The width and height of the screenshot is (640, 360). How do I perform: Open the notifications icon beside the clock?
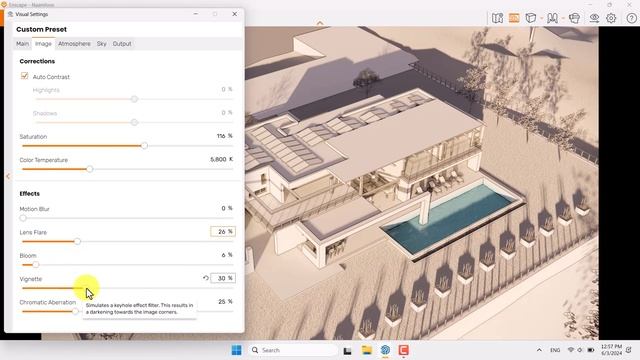629,350
